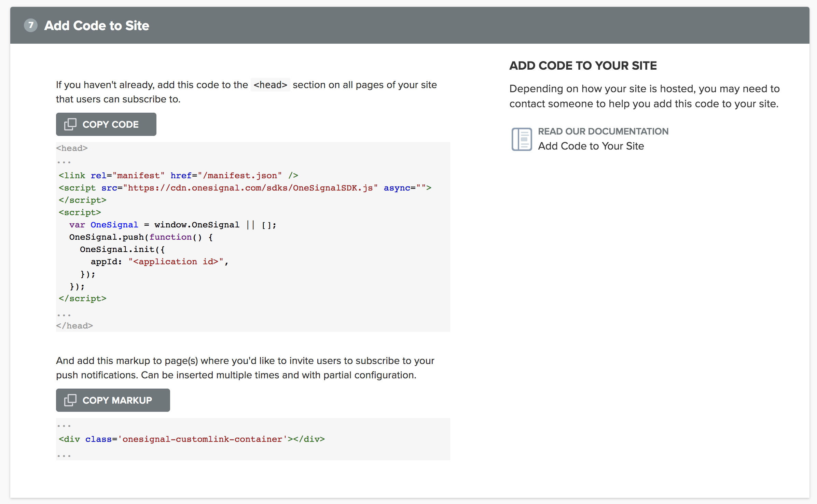The image size is (817, 504).
Task: Click the copy icon in COPY CODE
Action: click(x=70, y=124)
